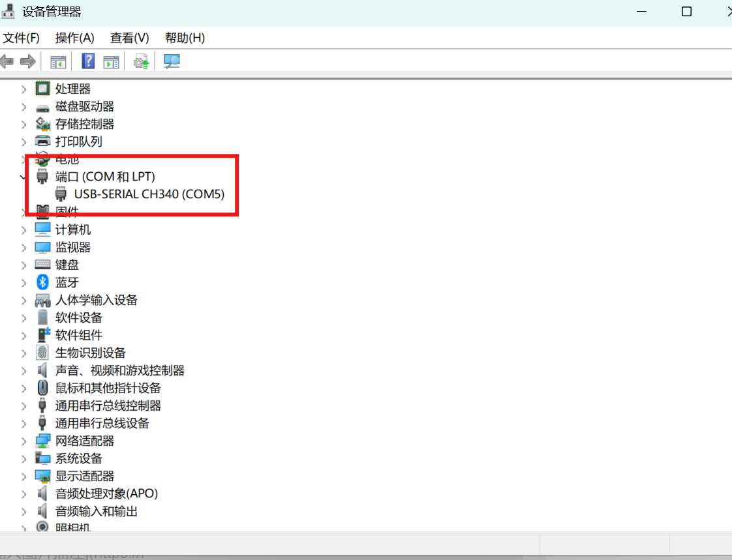Expand the 网络适配器 node

tap(23, 441)
